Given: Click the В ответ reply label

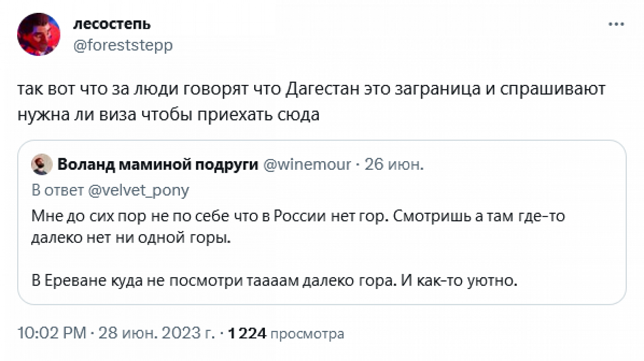Looking at the screenshot, I should [x=58, y=190].
